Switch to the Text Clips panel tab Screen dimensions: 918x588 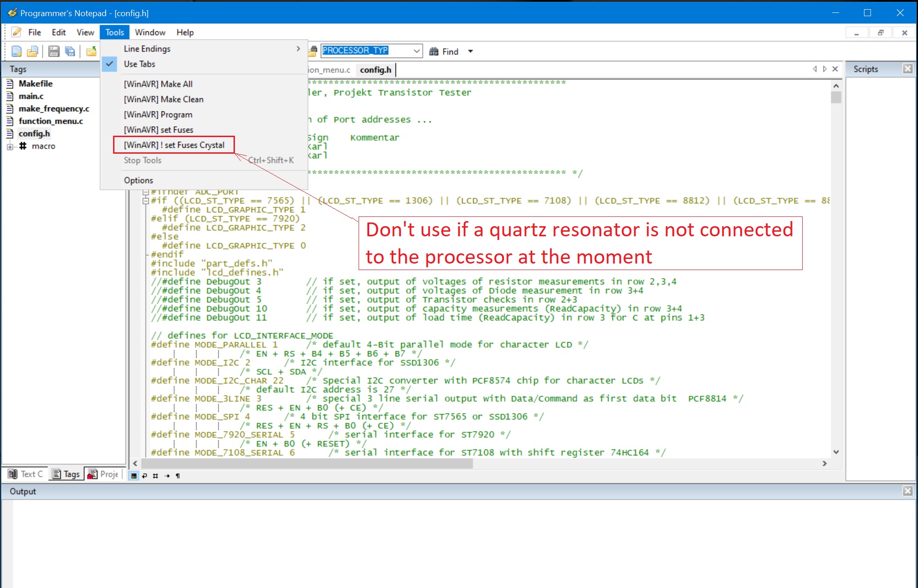pos(26,474)
